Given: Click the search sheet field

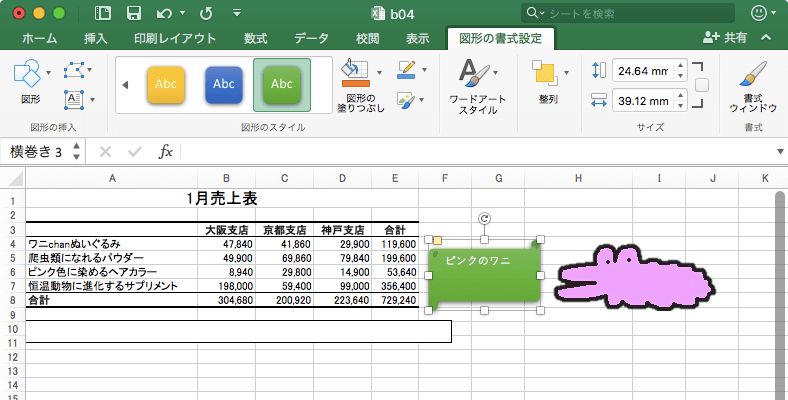Looking at the screenshot, I should pos(628,14).
